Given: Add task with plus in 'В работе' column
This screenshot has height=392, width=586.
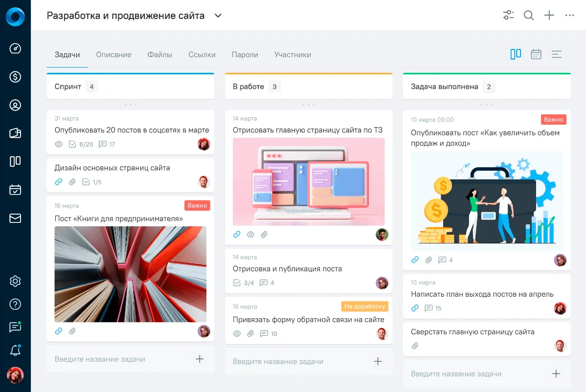Looking at the screenshot, I should pyautogui.click(x=378, y=361).
